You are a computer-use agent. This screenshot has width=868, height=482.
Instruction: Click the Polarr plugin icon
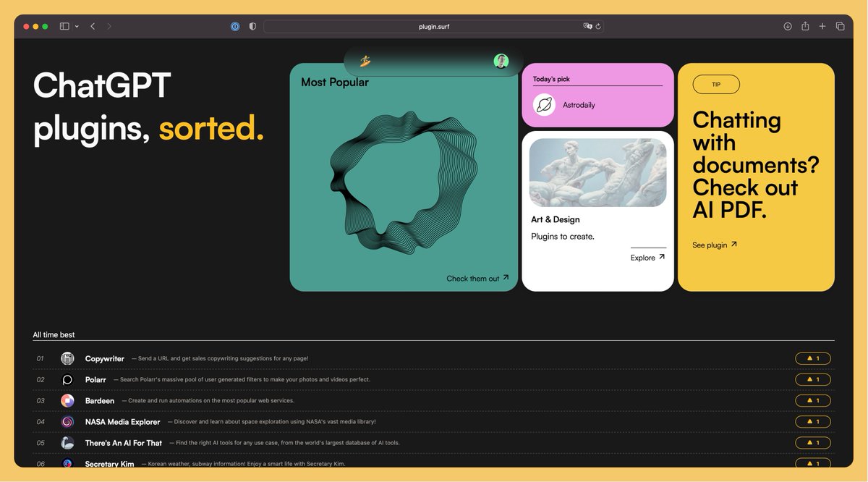pos(67,379)
